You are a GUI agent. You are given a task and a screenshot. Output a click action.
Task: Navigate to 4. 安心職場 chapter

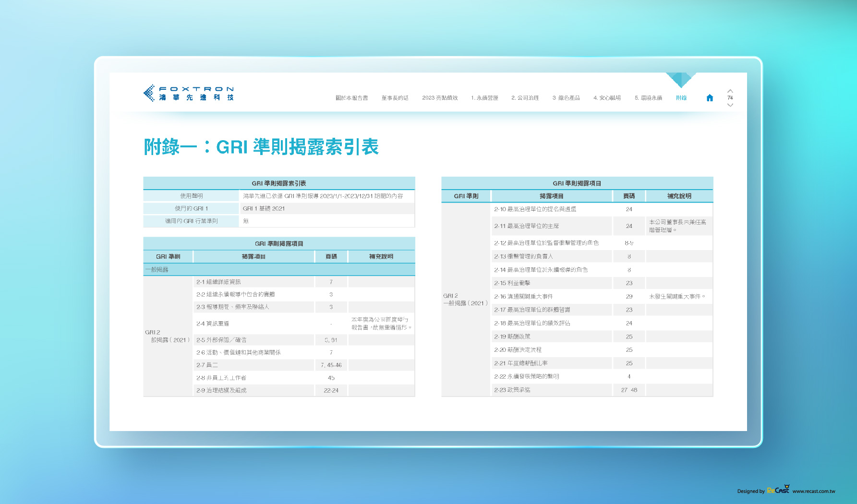607,98
